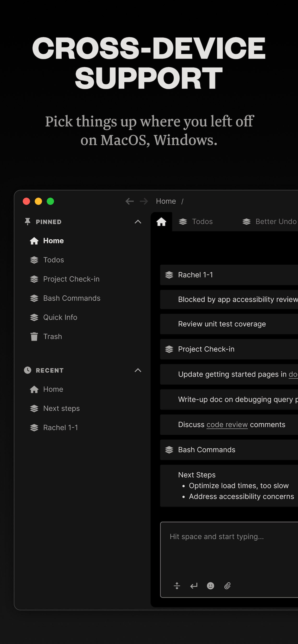Click the paperclip attachment icon
This screenshot has height=644, width=298.
pyautogui.click(x=227, y=586)
